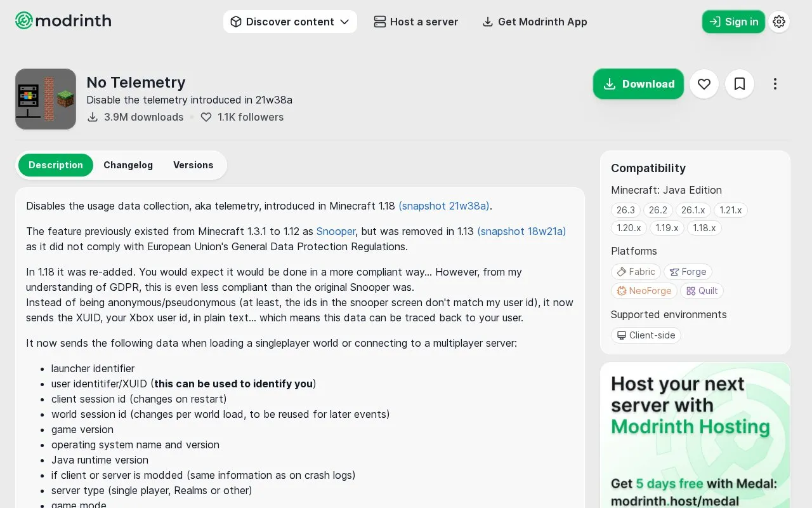
Task: Open the Discover content dropdown
Action: tap(290, 22)
